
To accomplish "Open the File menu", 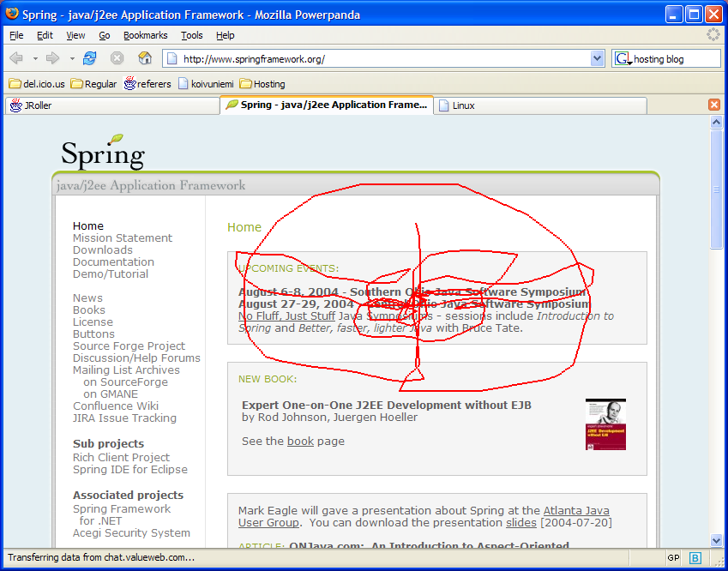I will pyautogui.click(x=16, y=35).
